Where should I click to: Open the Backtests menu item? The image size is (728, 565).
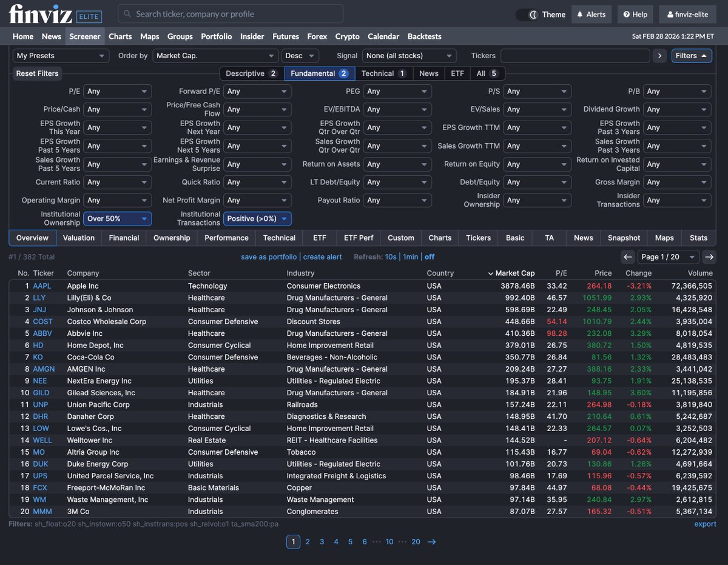425,36
